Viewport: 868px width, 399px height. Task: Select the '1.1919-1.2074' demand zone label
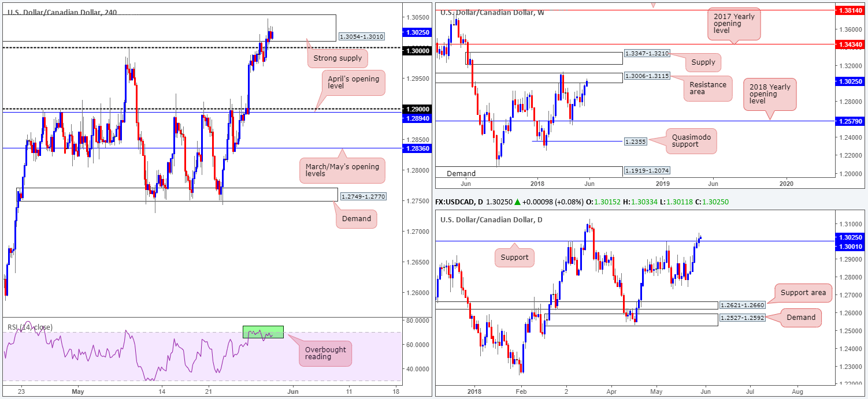click(x=647, y=171)
